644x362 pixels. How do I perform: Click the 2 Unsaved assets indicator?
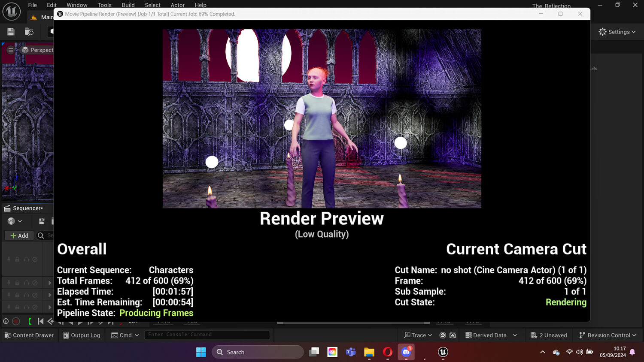[549, 335]
